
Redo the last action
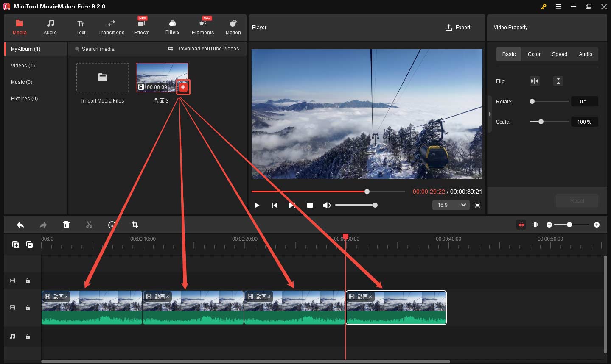point(43,225)
